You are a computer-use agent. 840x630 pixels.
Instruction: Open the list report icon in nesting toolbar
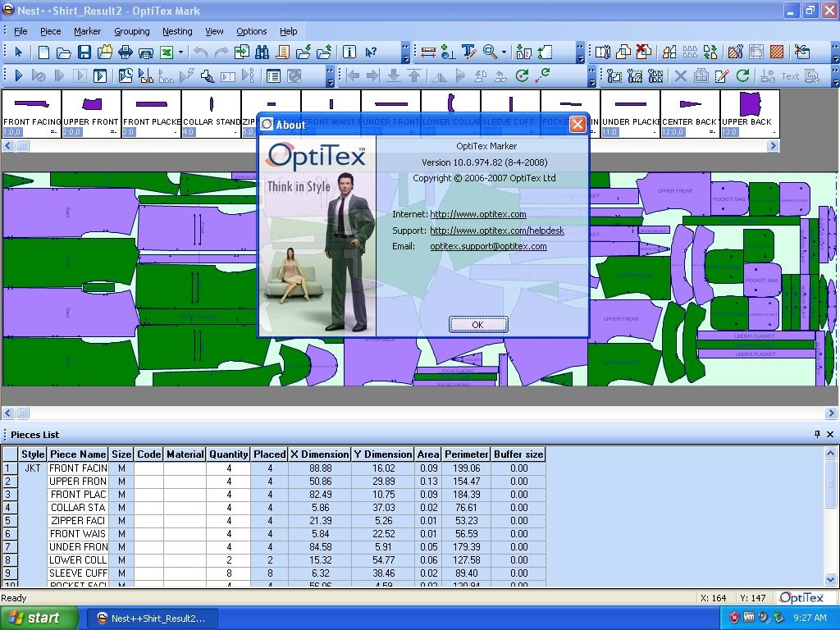pos(273,76)
